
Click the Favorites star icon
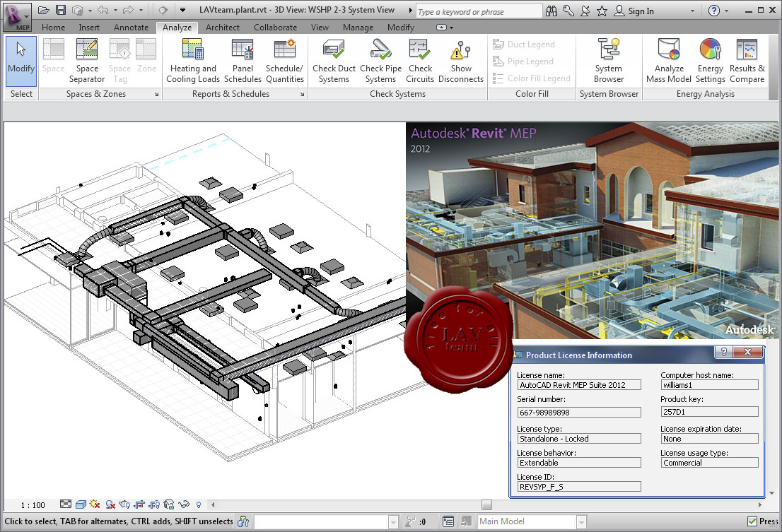point(602,11)
